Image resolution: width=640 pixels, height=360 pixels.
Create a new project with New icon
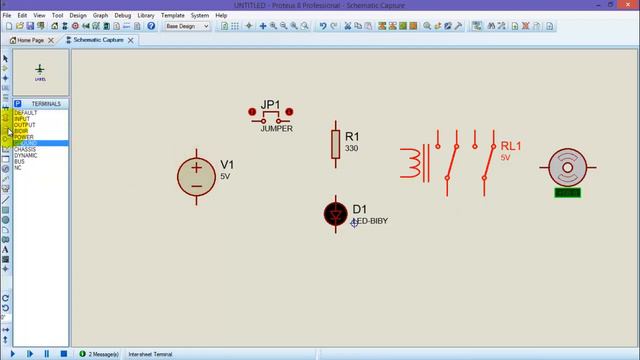[9, 26]
